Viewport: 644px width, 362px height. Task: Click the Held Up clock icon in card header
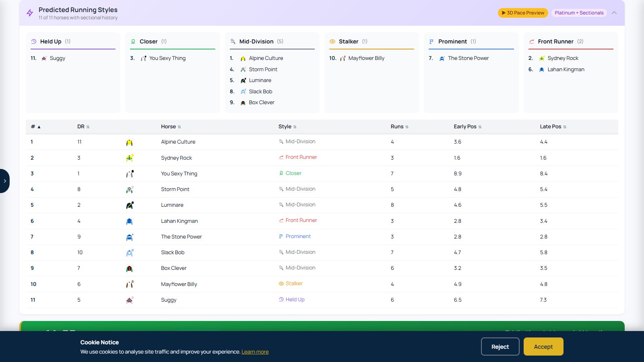[x=34, y=41]
